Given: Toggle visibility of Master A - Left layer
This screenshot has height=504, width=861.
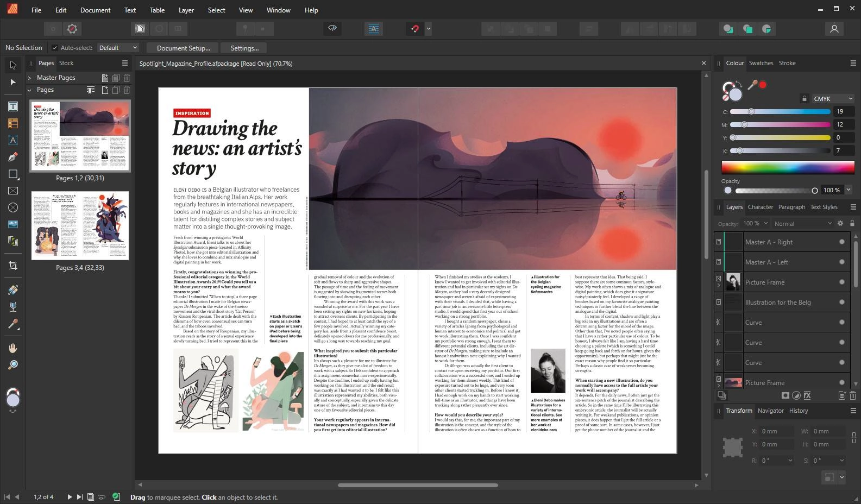Looking at the screenshot, I should click(x=842, y=262).
